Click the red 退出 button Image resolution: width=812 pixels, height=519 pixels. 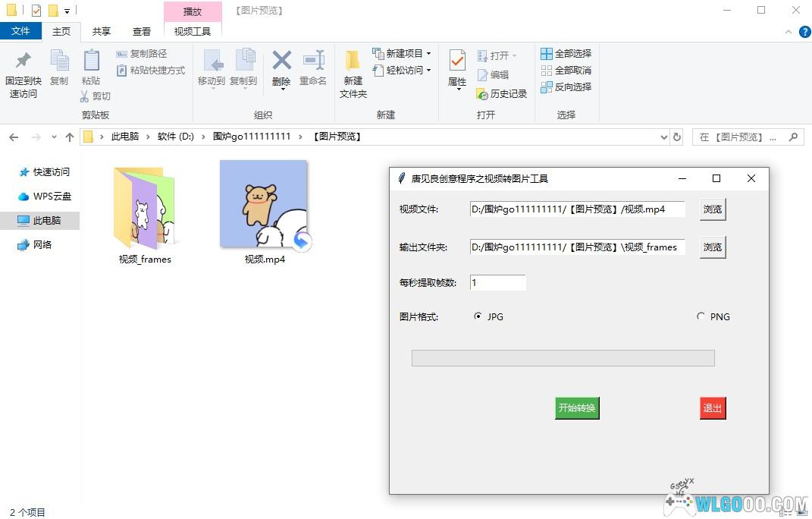pyautogui.click(x=713, y=408)
